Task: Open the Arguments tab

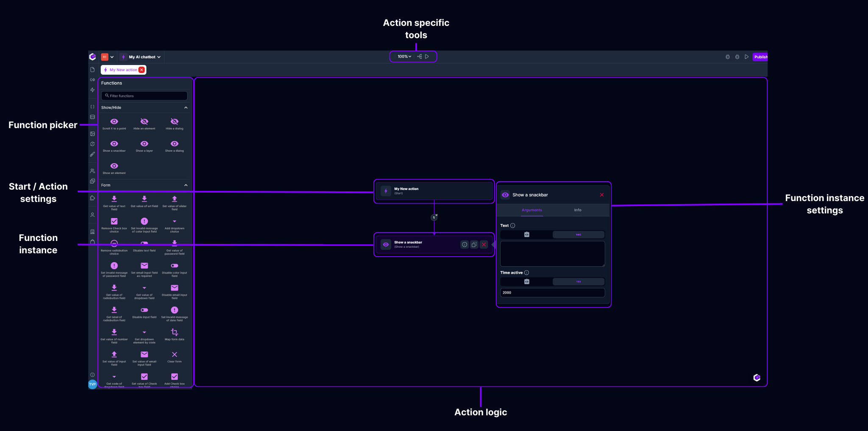Action: click(x=532, y=210)
